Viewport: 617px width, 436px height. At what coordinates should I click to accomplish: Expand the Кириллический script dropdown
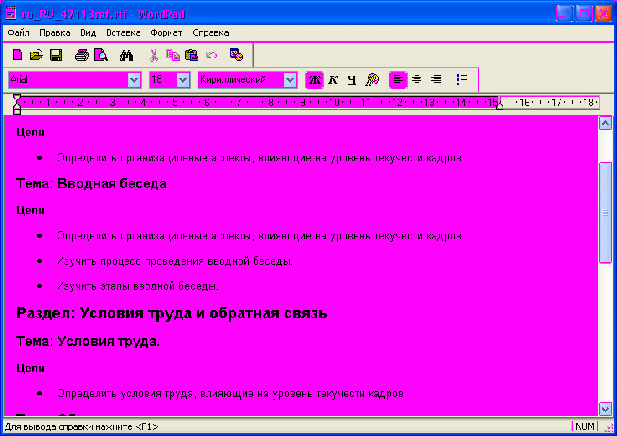290,80
